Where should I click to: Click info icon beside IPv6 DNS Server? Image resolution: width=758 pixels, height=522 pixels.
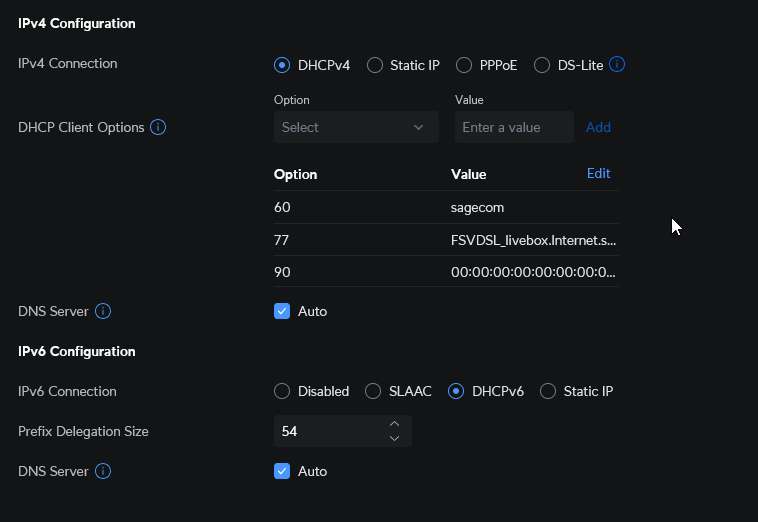102,471
